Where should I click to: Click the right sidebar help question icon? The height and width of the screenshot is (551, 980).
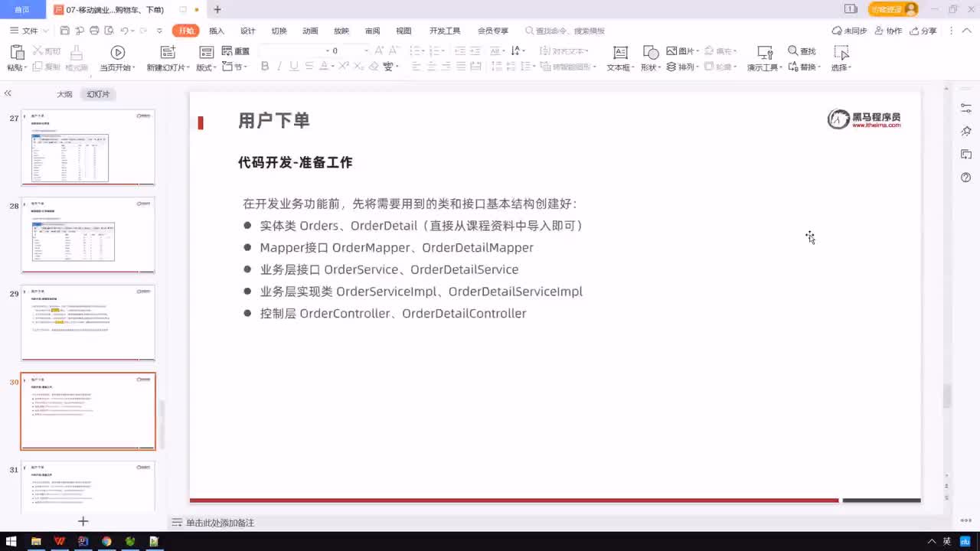click(x=966, y=178)
